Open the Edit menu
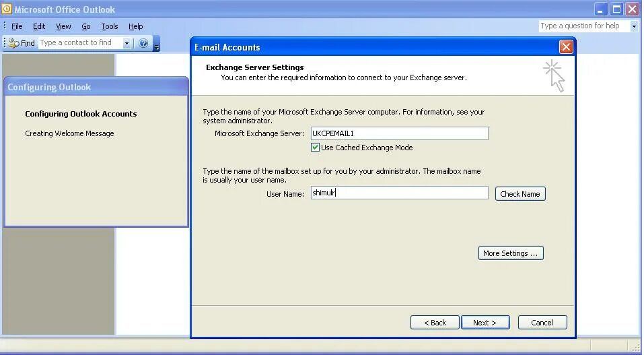The height and width of the screenshot is (355, 644). tap(39, 26)
